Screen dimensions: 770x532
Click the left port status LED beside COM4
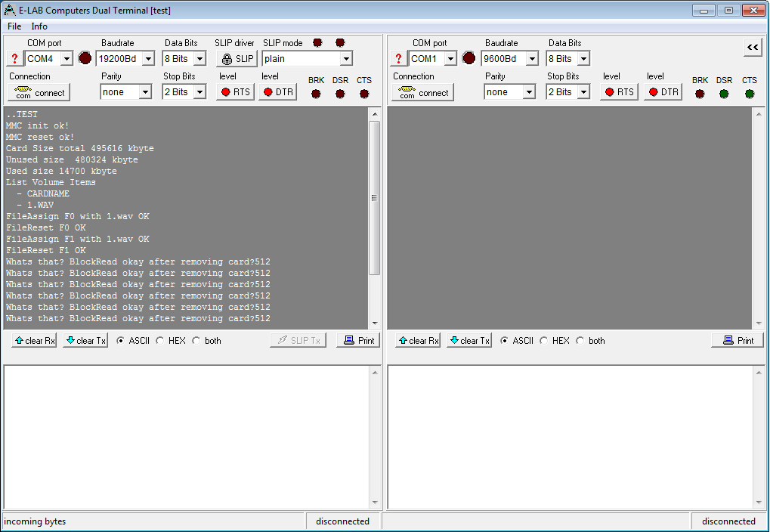(x=85, y=58)
